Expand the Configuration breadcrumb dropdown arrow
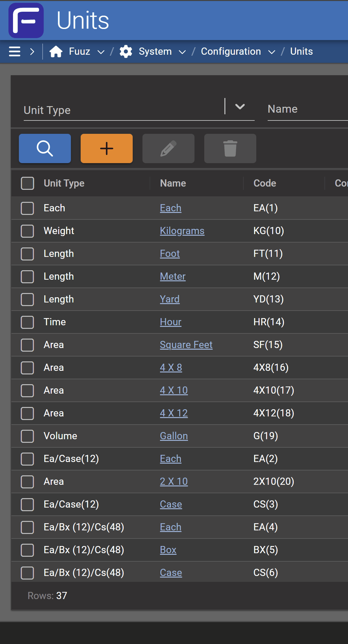 point(272,52)
